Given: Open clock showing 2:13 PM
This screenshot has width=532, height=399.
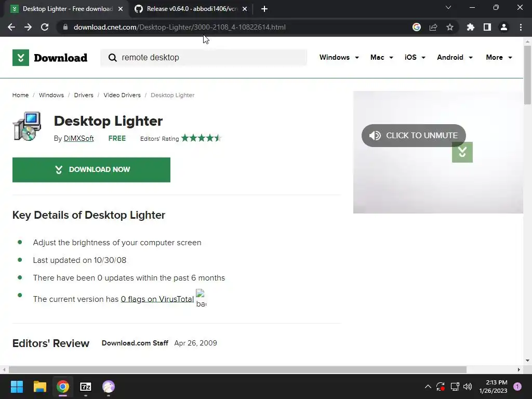Looking at the screenshot, I should (x=493, y=387).
